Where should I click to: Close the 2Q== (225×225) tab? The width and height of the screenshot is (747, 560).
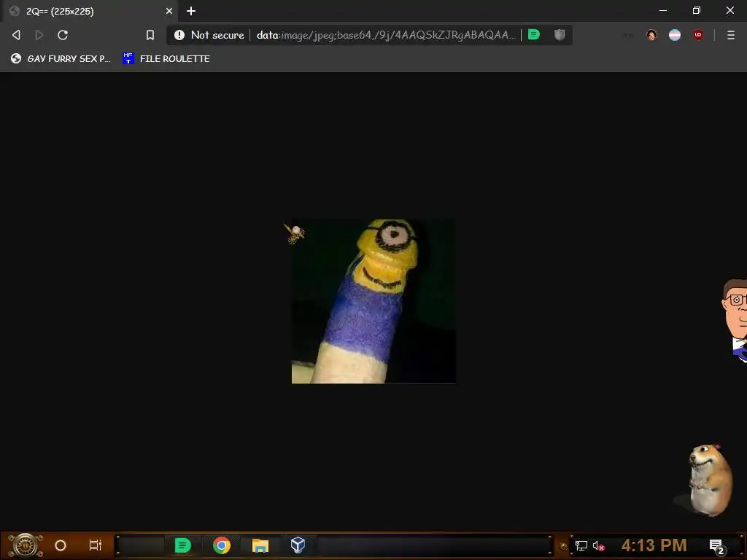point(169,11)
